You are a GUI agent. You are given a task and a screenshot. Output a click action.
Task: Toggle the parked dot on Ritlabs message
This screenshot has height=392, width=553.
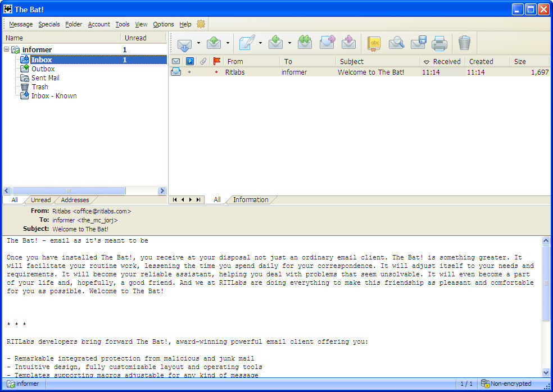(190, 72)
